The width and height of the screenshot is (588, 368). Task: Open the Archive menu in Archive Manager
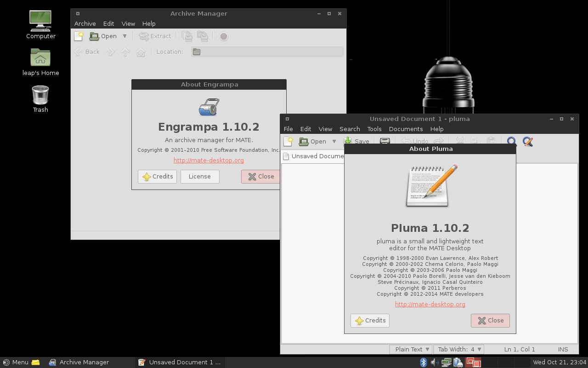85,24
